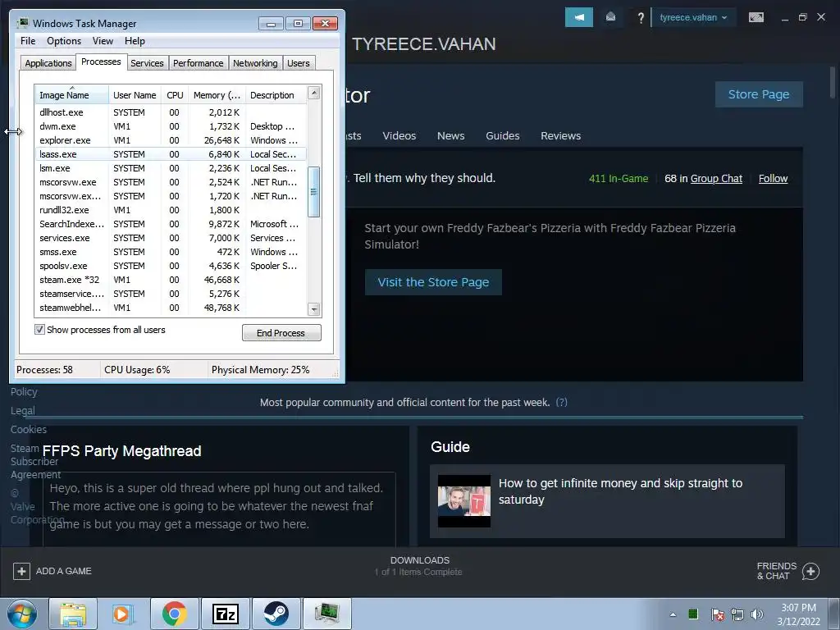This screenshot has height=630, width=840.
Task: Click the process list scroll up arrow
Action: click(314, 94)
